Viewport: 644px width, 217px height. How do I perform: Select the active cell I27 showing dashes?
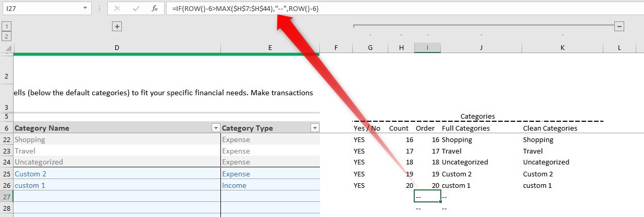(x=427, y=197)
